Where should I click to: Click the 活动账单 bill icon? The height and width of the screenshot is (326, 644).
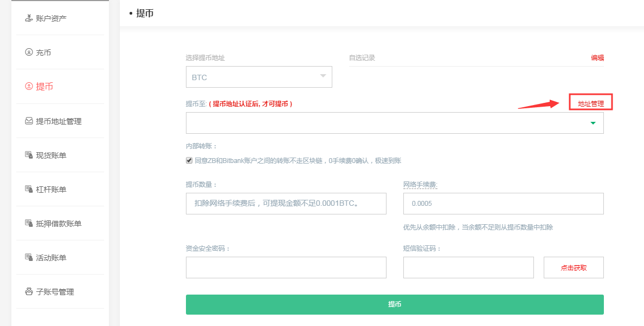click(28, 257)
